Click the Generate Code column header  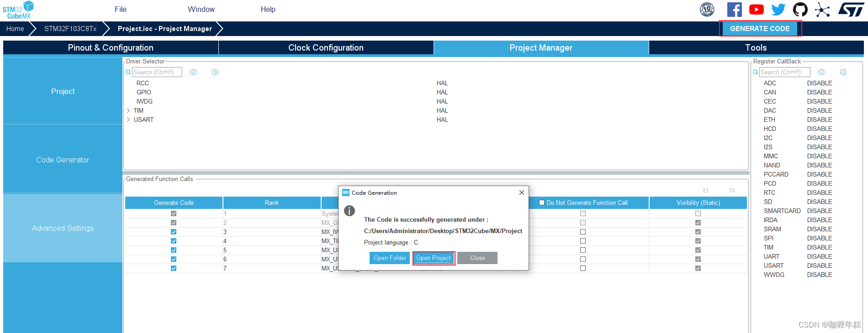174,203
